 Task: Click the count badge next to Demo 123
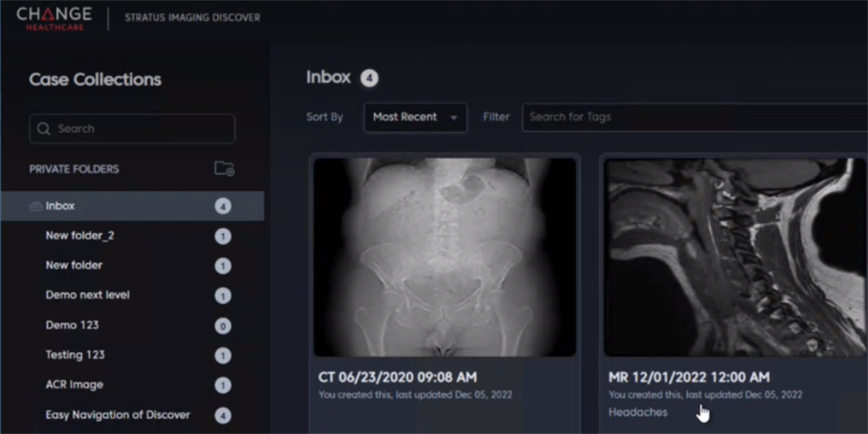coord(223,326)
